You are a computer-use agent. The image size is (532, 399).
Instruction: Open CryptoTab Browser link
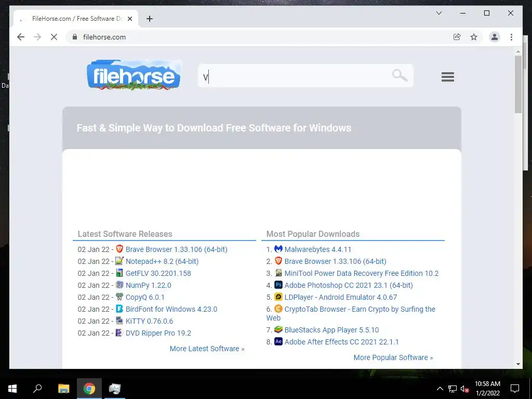360,309
